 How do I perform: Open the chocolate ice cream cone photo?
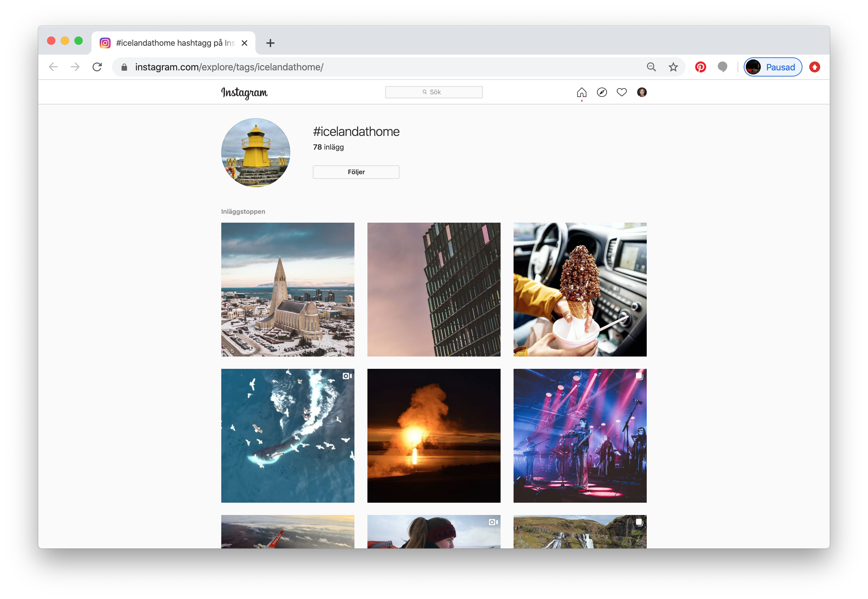click(580, 289)
